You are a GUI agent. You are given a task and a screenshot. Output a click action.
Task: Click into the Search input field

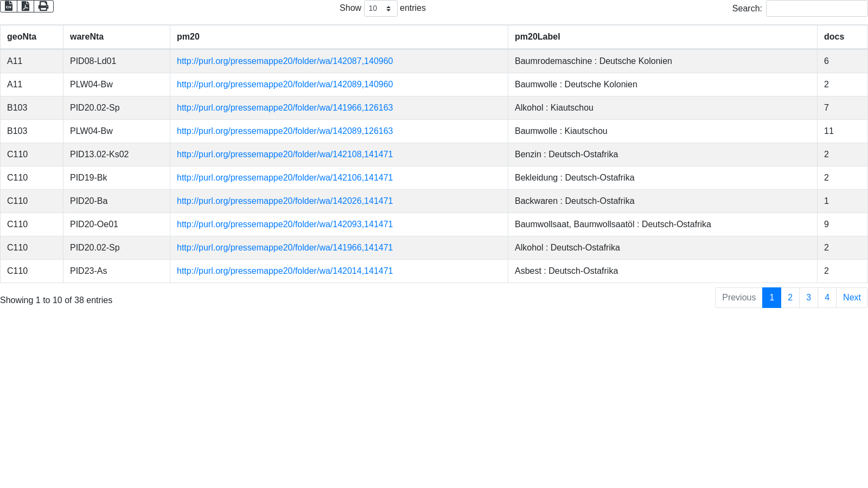(816, 8)
